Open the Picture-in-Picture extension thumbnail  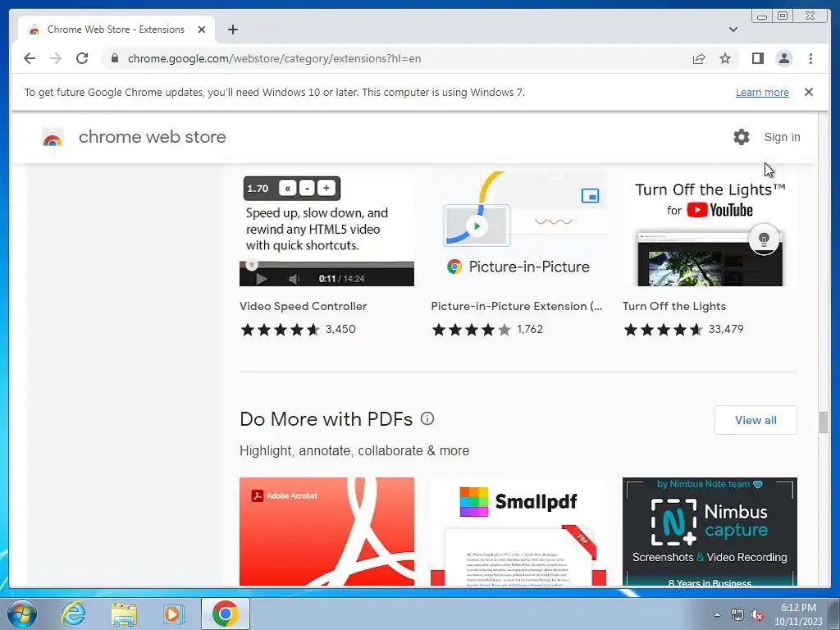tap(518, 229)
